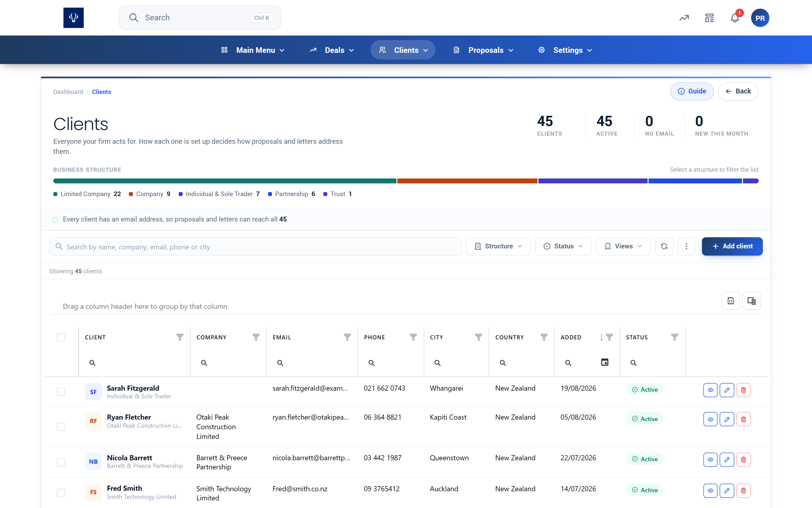
Task: Edit Sarah Fitzgerald with pencil icon
Action: pyautogui.click(x=727, y=390)
